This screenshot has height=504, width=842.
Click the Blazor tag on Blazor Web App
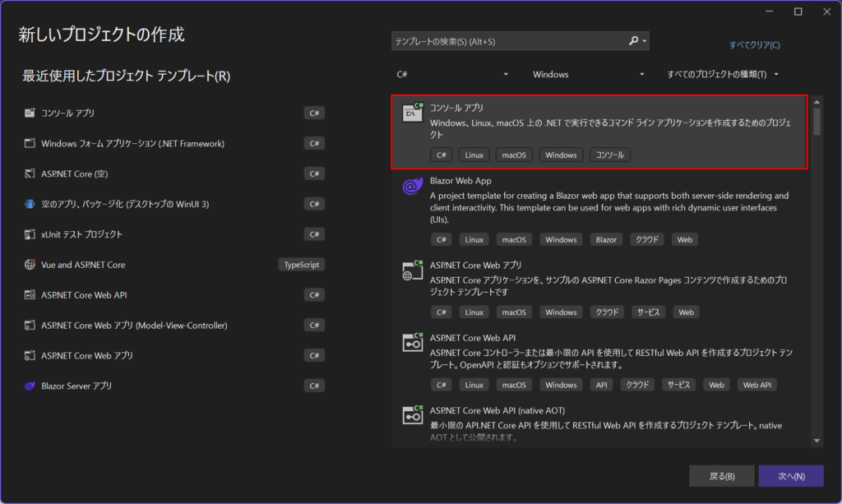tap(606, 240)
